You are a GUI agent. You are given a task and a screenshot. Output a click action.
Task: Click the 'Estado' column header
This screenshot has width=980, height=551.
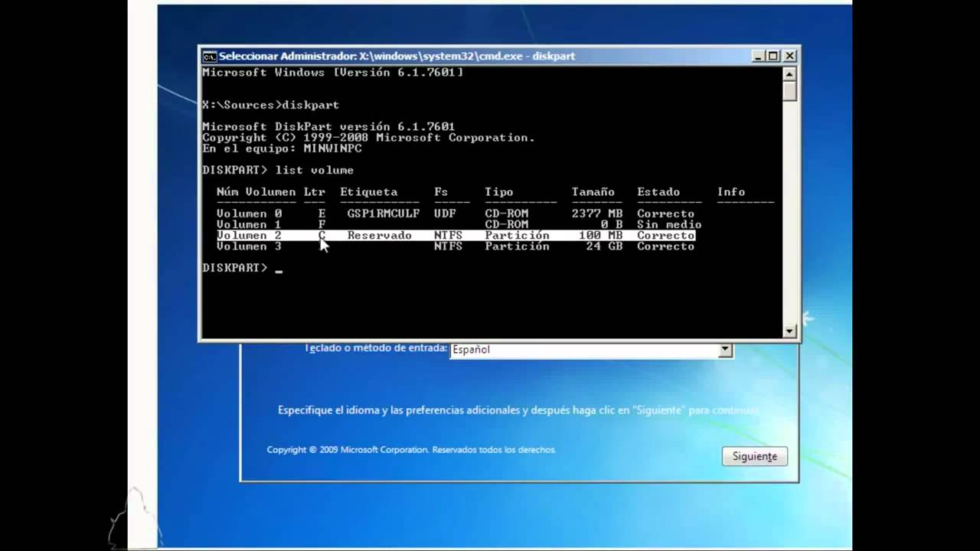click(658, 192)
